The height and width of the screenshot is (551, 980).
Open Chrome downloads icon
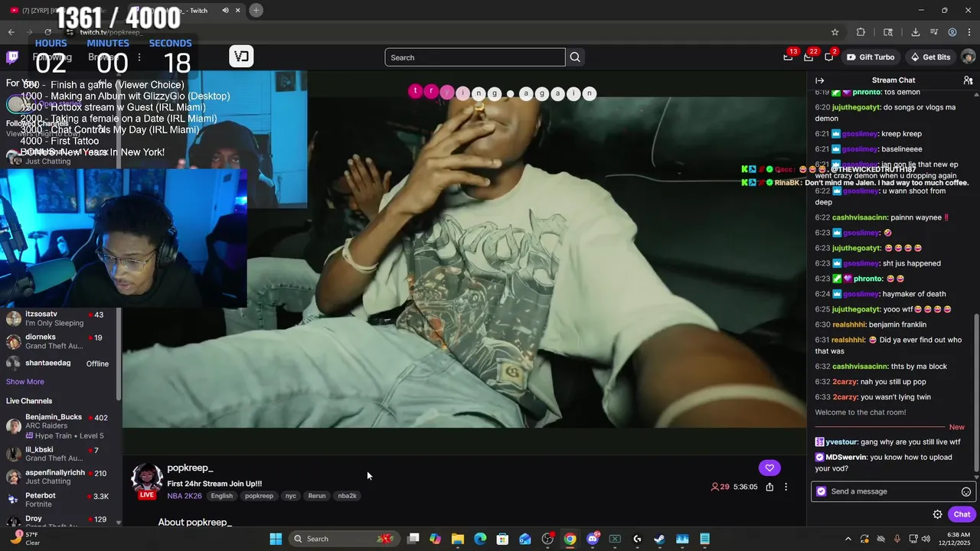[x=916, y=32]
